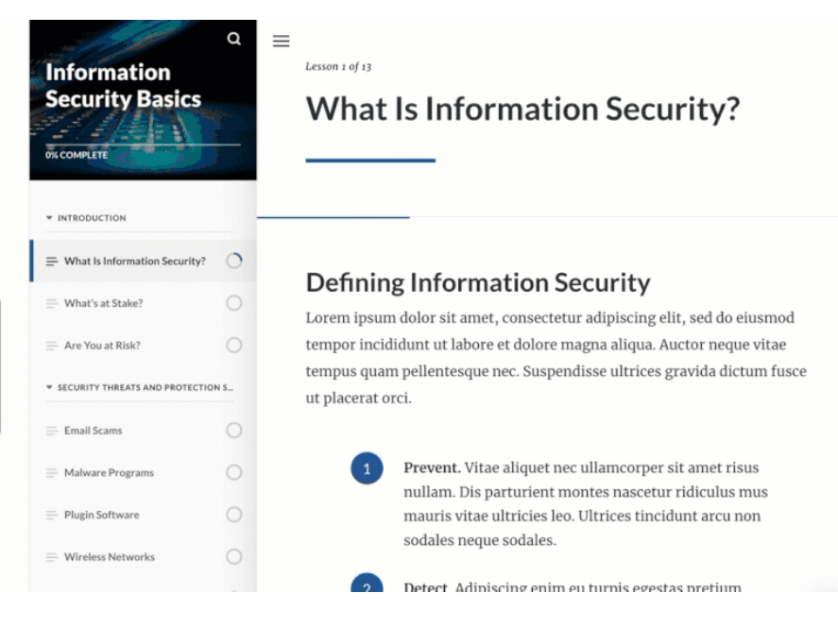Open the course search magnifier icon

click(233, 39)
